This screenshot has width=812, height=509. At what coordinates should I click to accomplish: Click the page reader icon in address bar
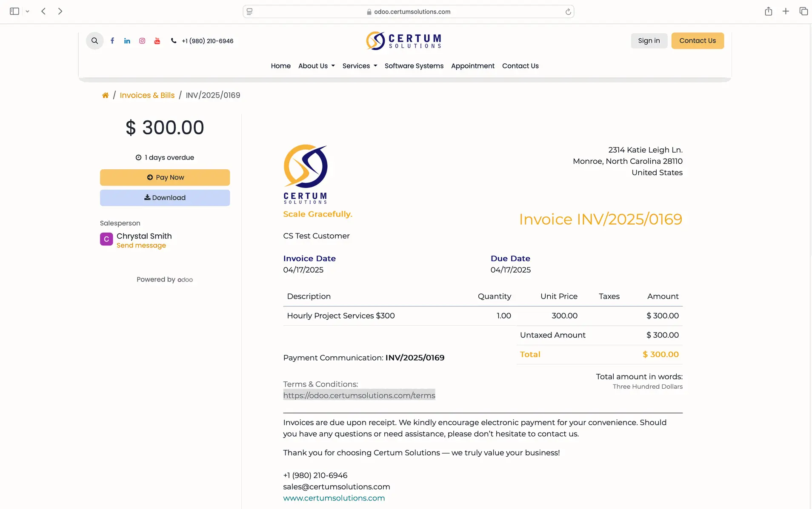coord(250,11)
